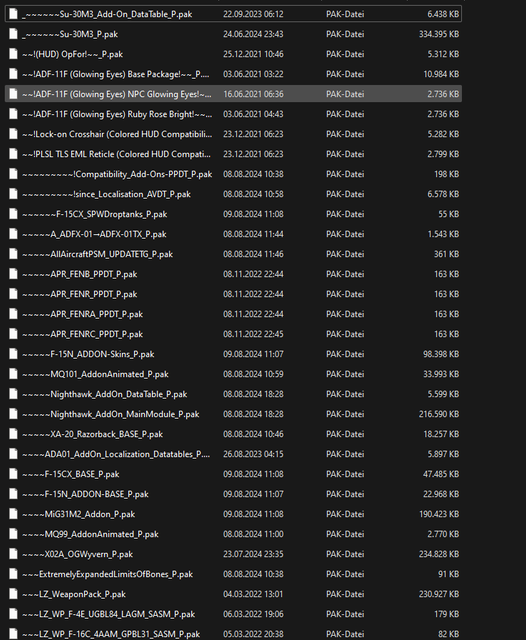Click the file icon of (HUD) OpFor pak
This screenshot has height=640, width=526.
point(13,54)
